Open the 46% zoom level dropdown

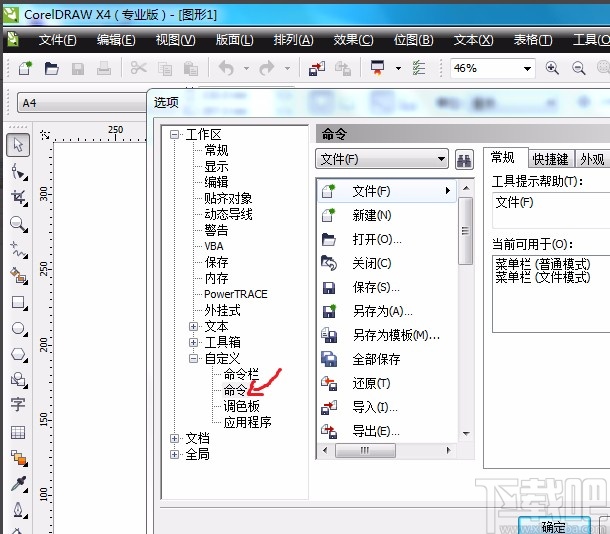click(527, 69)
